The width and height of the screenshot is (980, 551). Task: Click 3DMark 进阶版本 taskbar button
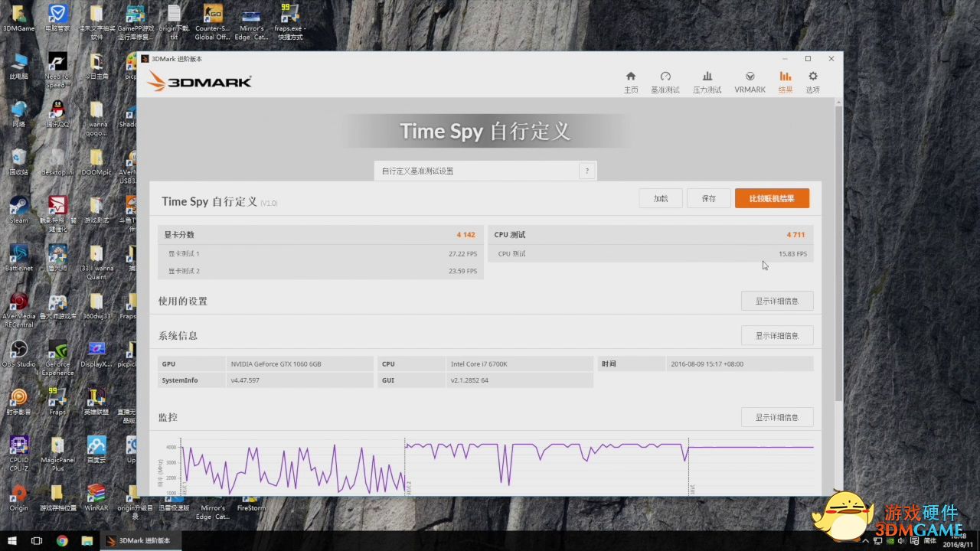(140, 540)
